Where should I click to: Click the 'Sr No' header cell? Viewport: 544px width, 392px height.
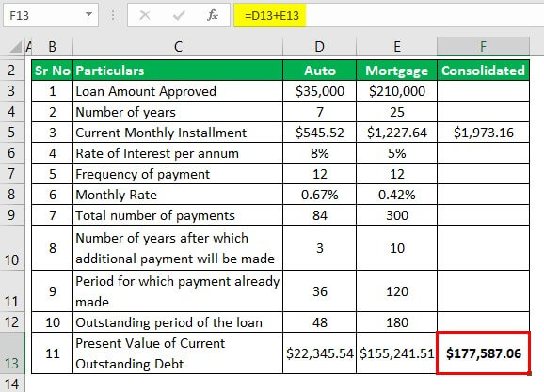(x=53, y=71)
